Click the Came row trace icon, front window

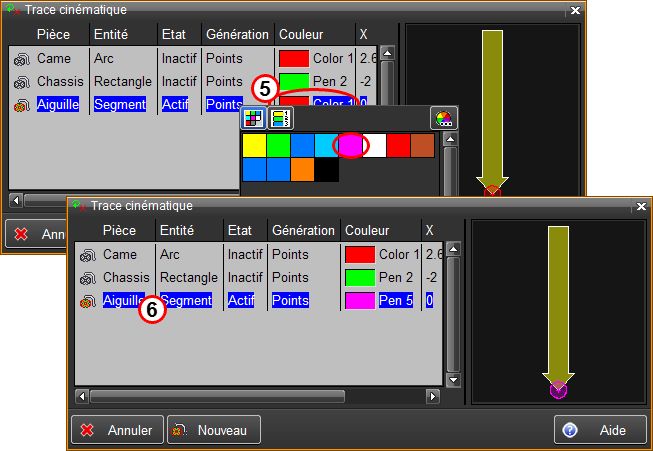coord(88,255)
